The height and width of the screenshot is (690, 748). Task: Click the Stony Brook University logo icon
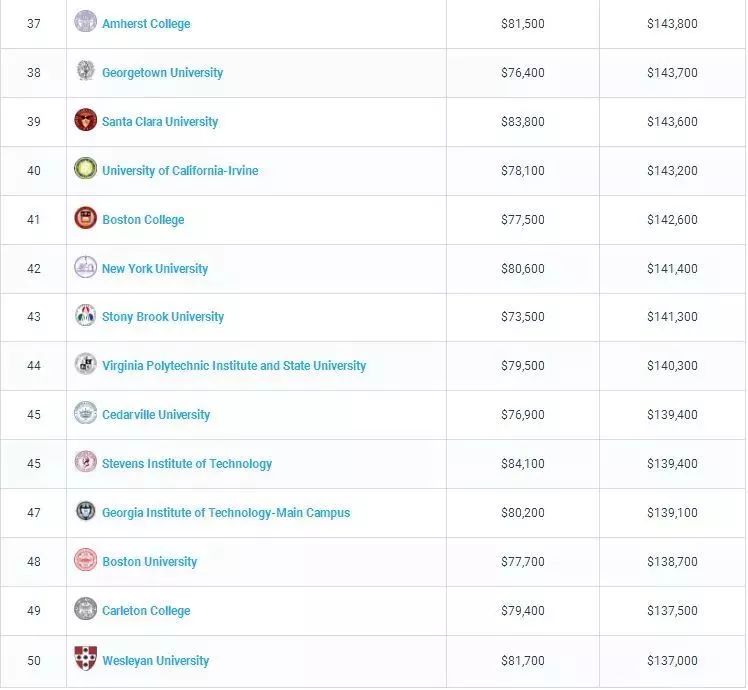pos(86,316)
